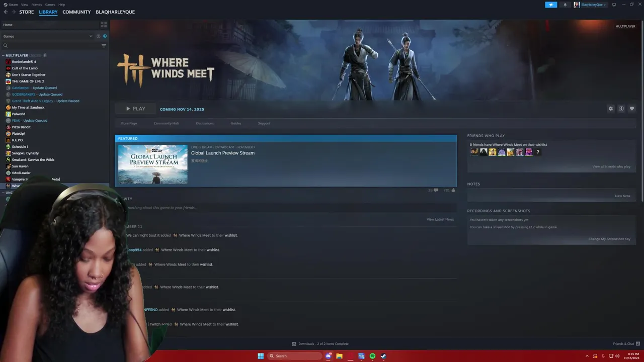644x362 pixels.
Task: Select Borderlands® 4 in the library
Action: [x=24, y=62]
